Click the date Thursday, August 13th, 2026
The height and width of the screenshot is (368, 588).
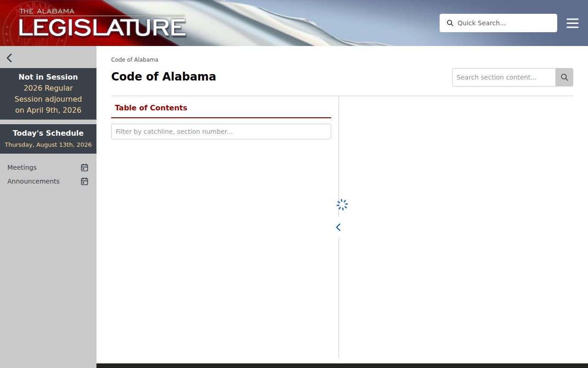tap(48, 144)
